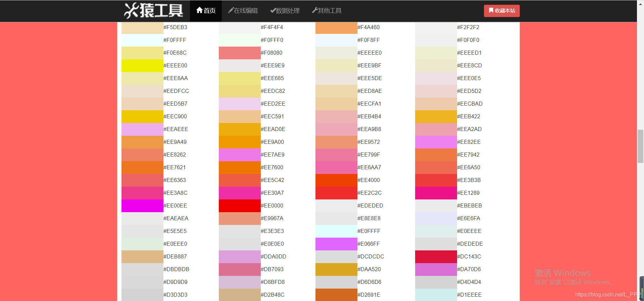Viewport: 644px width, 301px height.
Task: Click the #EEA9B8 hex text
Action: click(x=369, y=129)
